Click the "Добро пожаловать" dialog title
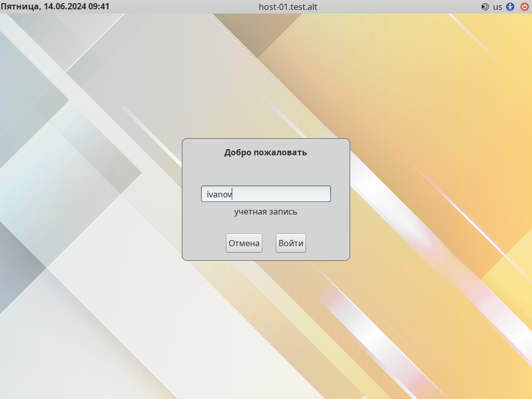This screenshot has width=532, height=399. pos(265,152)
